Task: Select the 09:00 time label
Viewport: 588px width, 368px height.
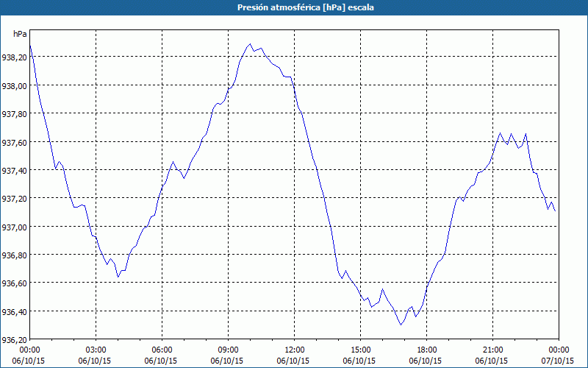Action: pyautogui.click(x=228, y=350)
